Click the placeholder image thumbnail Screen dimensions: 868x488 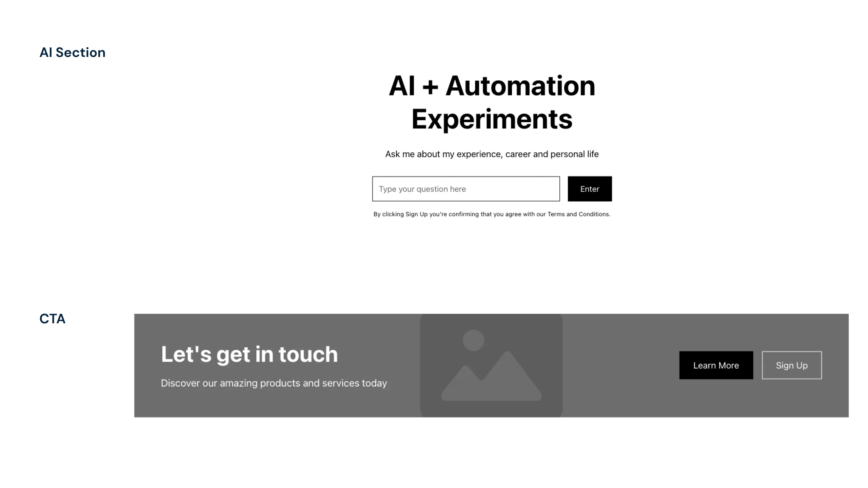coord(491,365)
